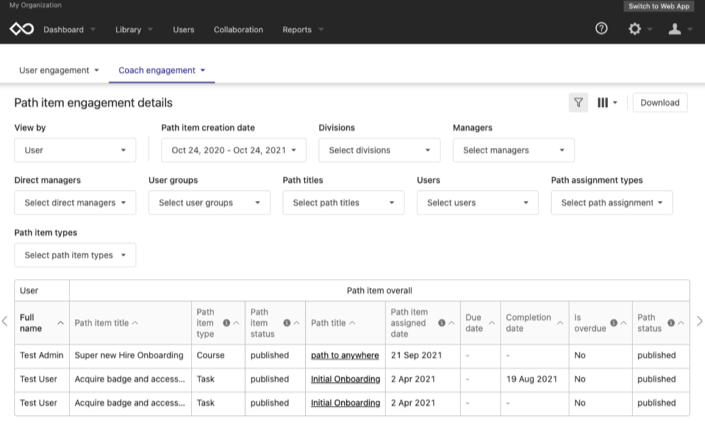705x426 pixels.
Task: Click info icon beside Is overdue
Action: [614, 323]
